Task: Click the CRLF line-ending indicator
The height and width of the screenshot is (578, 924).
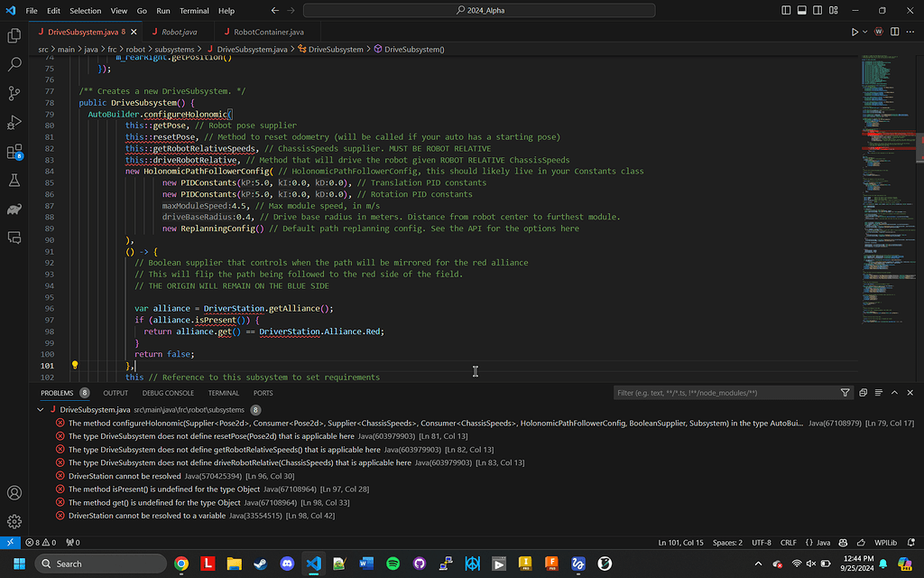Action: click(789, 543)
